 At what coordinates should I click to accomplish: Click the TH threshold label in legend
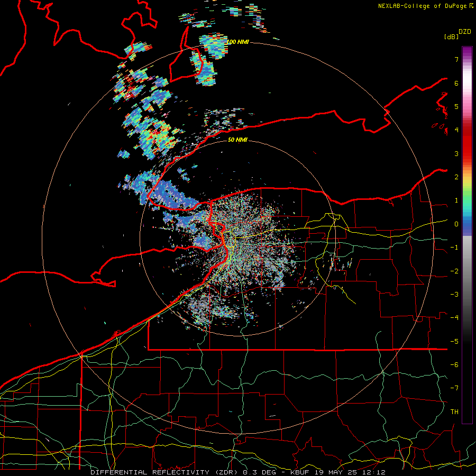[x=454, y=412]
